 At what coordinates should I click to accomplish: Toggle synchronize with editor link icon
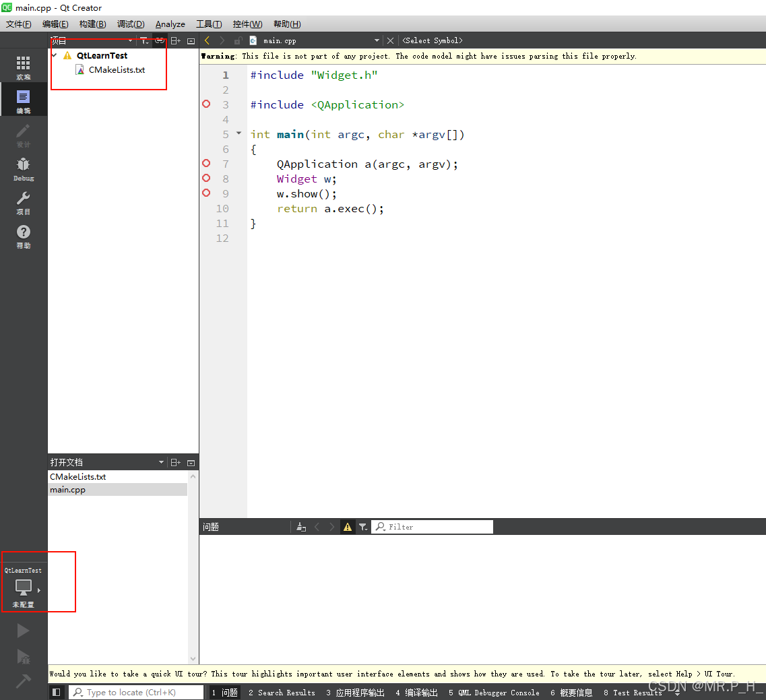click(160, 40)
